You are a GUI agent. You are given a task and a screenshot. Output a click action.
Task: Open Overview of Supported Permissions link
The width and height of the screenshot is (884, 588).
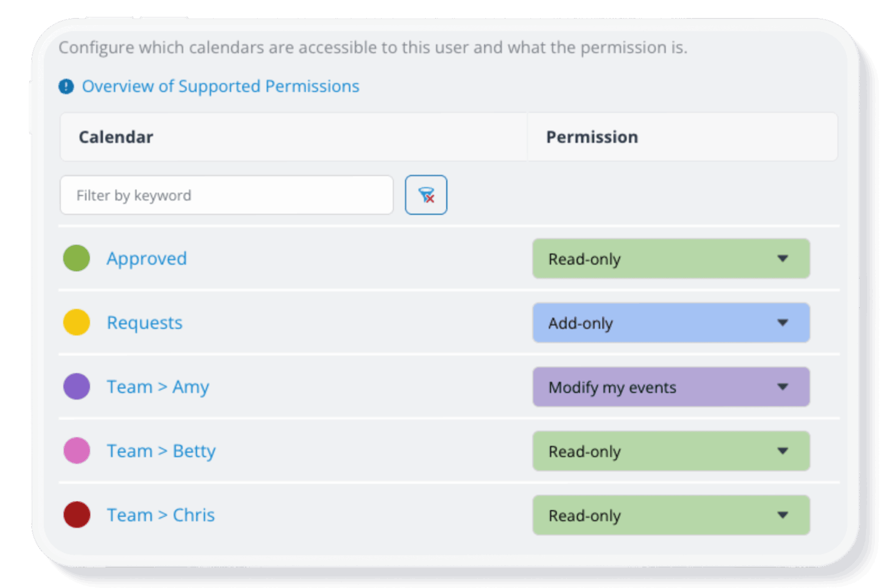pyautogui.click(x=220, y=86)
